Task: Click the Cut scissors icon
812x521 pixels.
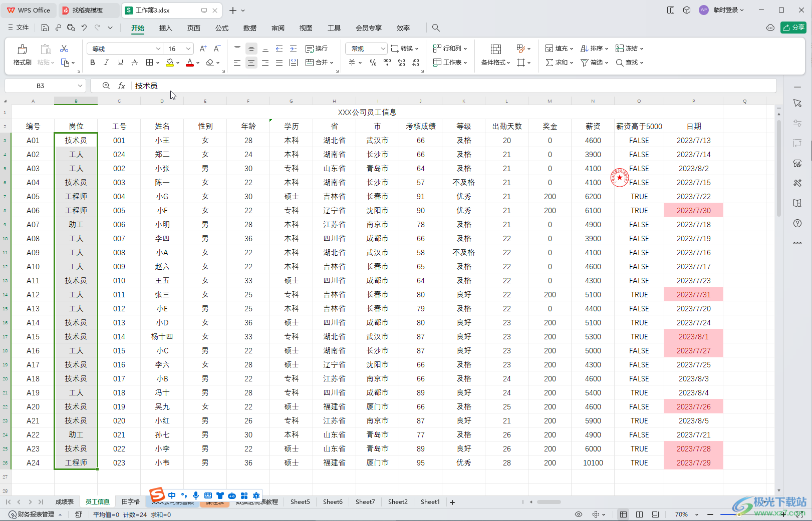Action: point(64,49)
